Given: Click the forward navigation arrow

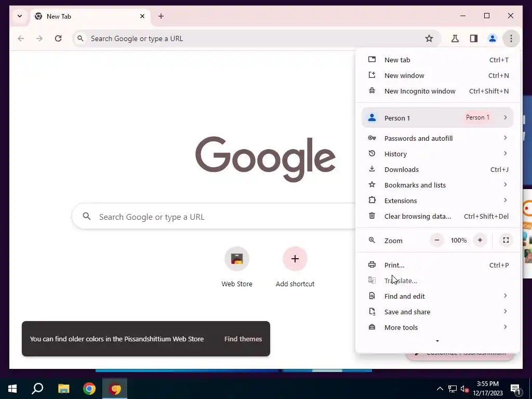Looking at the screenshot, I should pos(39,38).
